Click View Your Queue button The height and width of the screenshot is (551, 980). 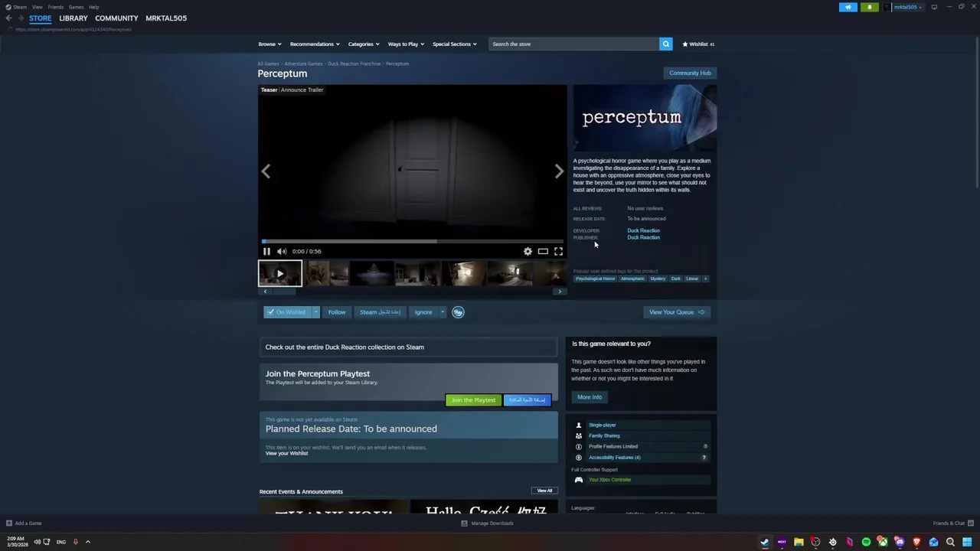click(677, 312)
